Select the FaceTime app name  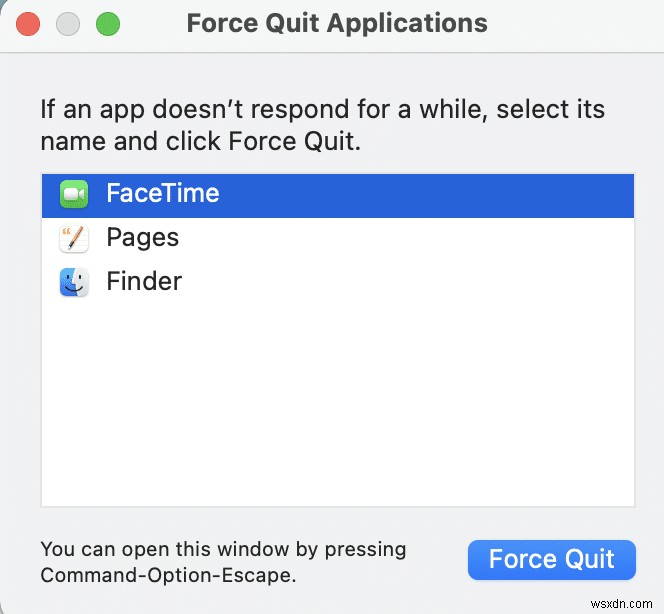(162, 194)
